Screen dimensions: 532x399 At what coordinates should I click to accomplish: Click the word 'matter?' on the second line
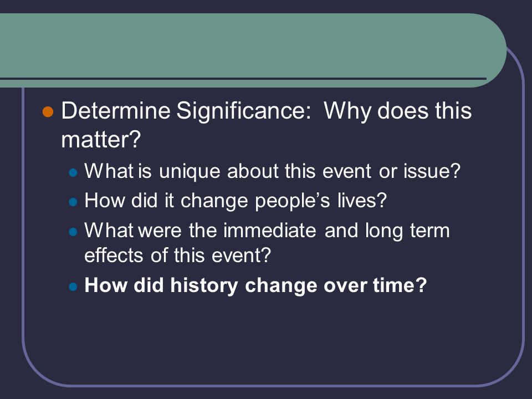101,140
